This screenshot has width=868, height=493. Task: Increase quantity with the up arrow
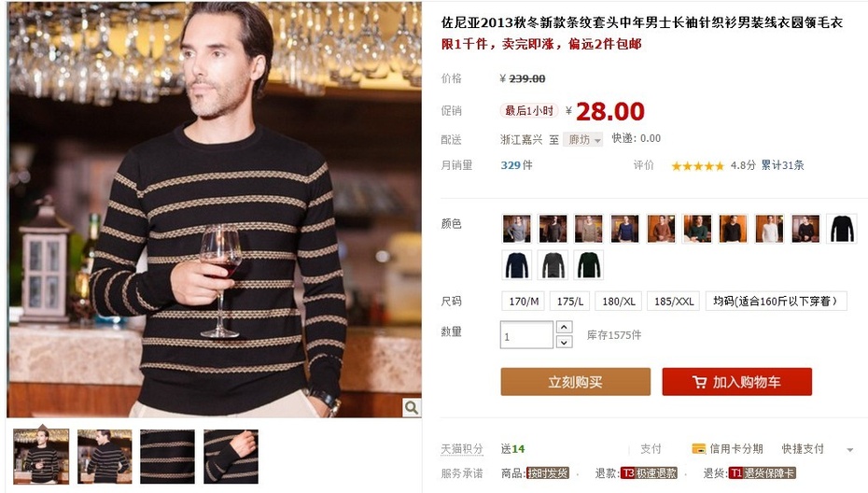click(564, 328)
